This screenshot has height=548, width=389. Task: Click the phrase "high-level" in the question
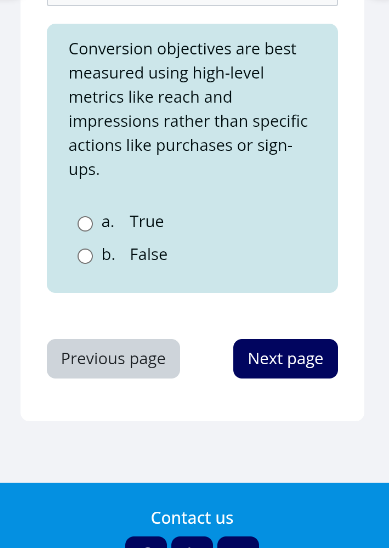click(228, 73)
